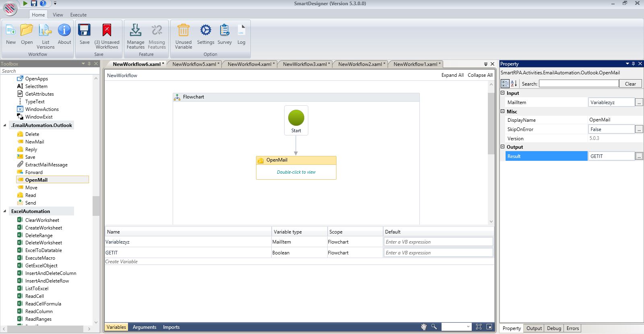
Task: Click the Survey clipboard icon
Action: pyautogui.click(x=225, y=30)
